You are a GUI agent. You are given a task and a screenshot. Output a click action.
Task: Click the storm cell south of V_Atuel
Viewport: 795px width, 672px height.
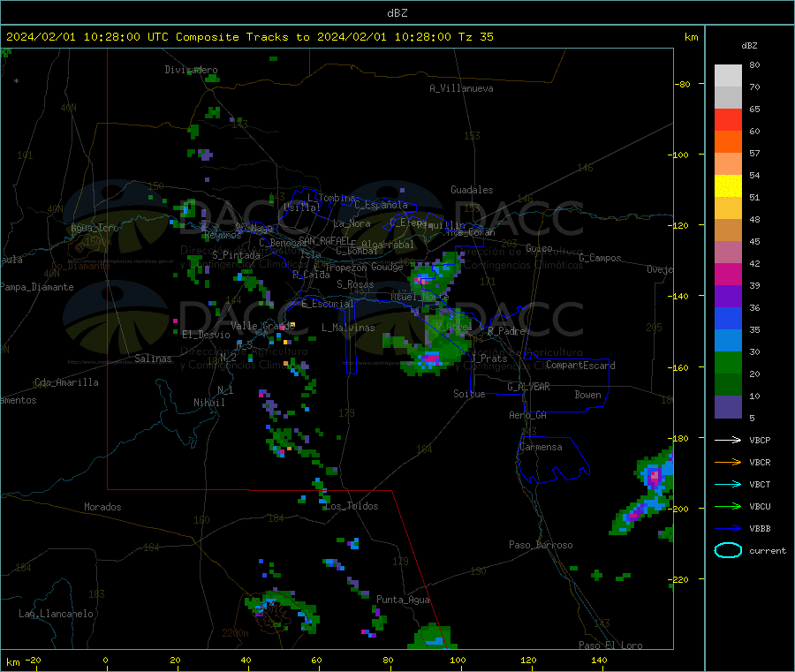tap(430, 359)
